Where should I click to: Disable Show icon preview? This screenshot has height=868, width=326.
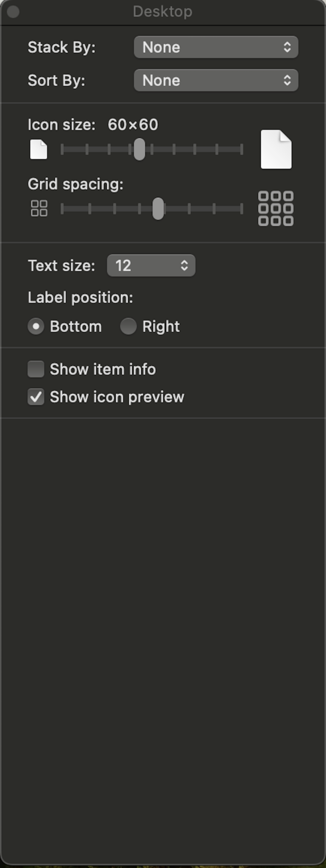click(36, 397)
